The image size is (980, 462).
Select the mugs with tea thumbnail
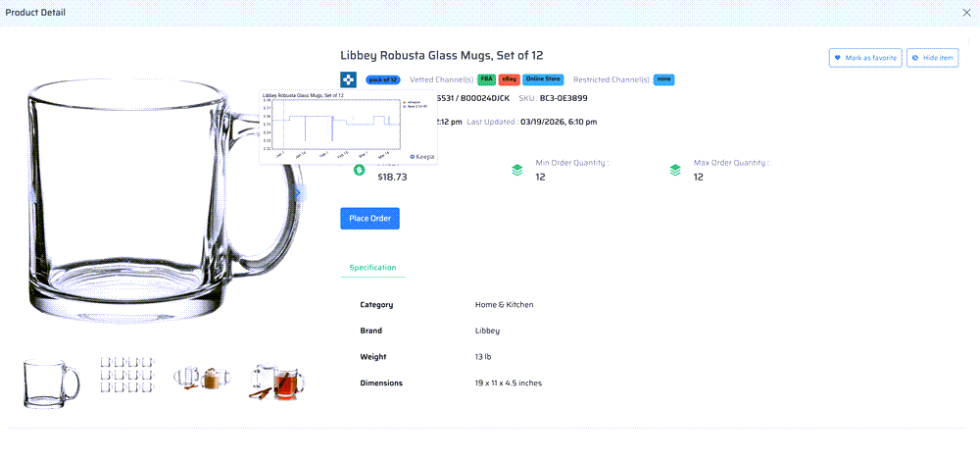tap(276, 381)
